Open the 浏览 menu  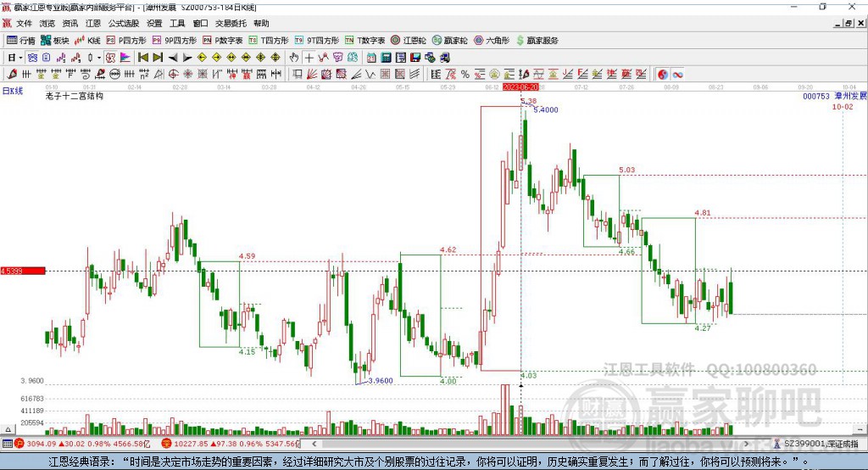(x=47, y=23)
